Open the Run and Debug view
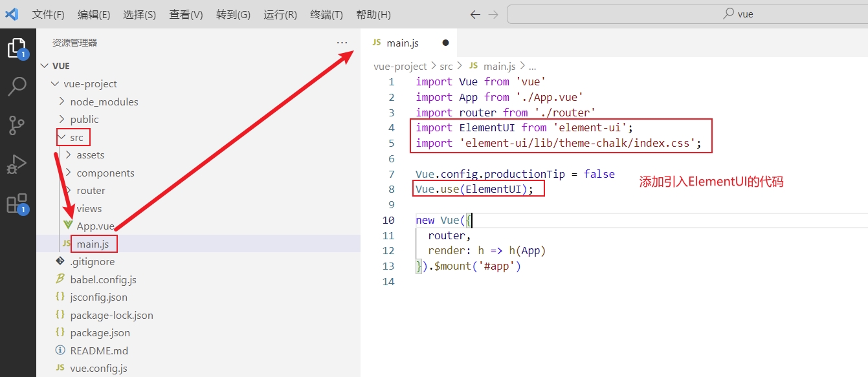The width and height of the screenshot is (868, 377). coord(17,164)
